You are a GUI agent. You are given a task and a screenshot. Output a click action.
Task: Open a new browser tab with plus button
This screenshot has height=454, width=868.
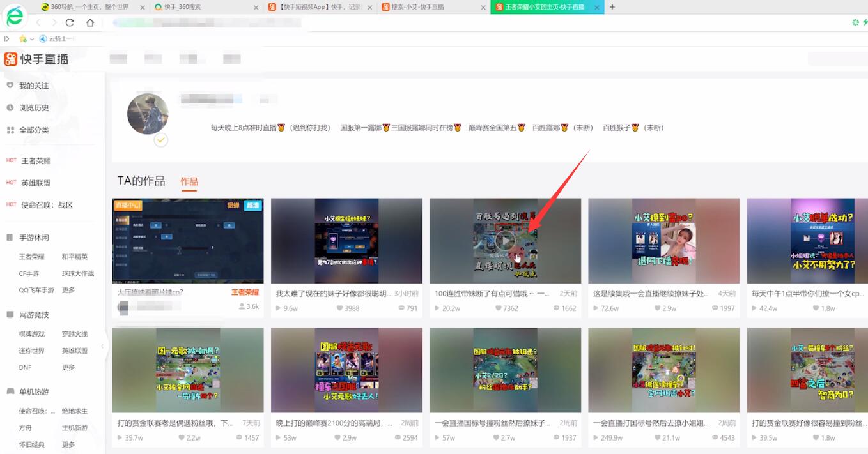pos(612,7)
